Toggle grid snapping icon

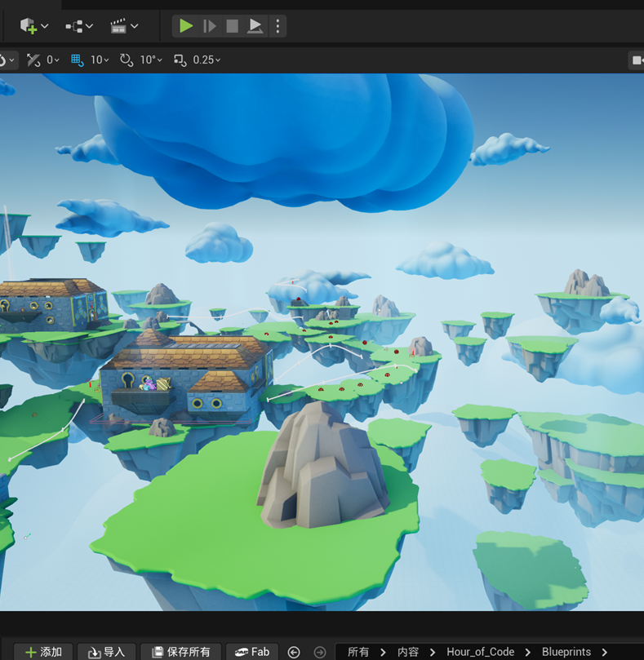pyautogui.click(x=78, y=60)
